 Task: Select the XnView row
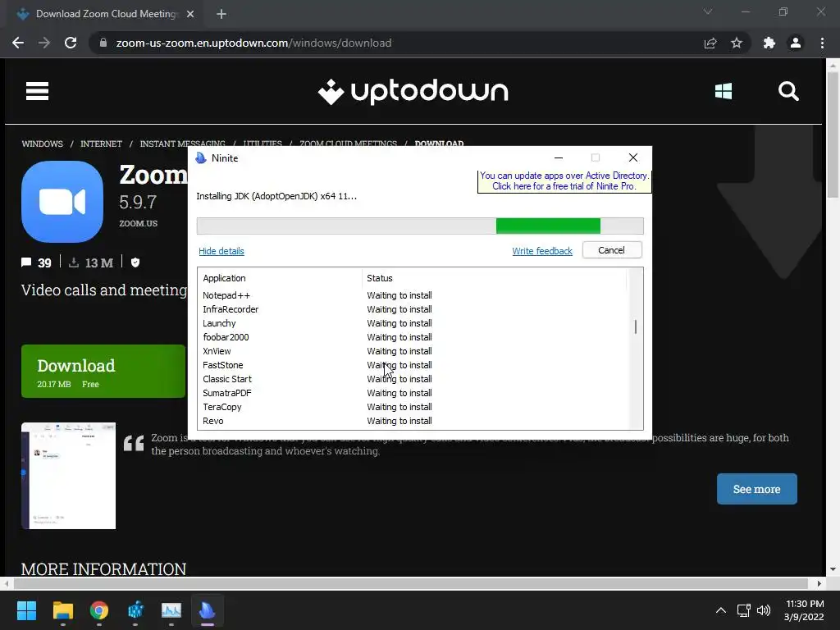[413, 351]
